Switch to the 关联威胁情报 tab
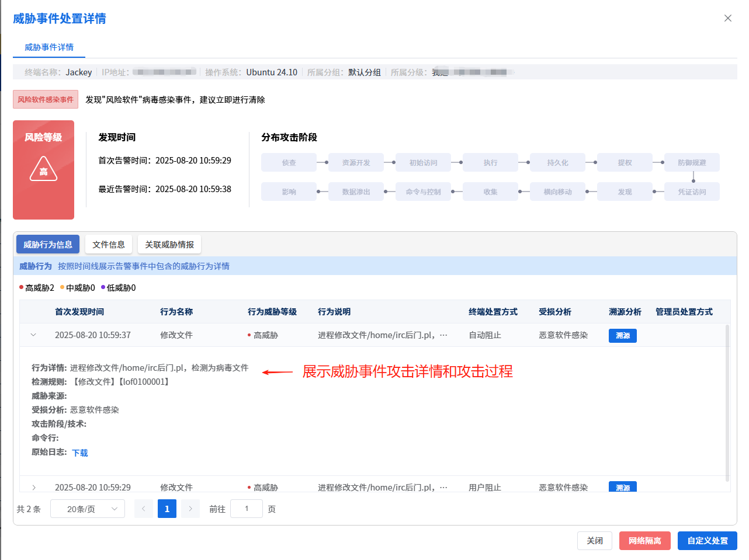Viewport: 749px width, 560px height. [169, 245]
